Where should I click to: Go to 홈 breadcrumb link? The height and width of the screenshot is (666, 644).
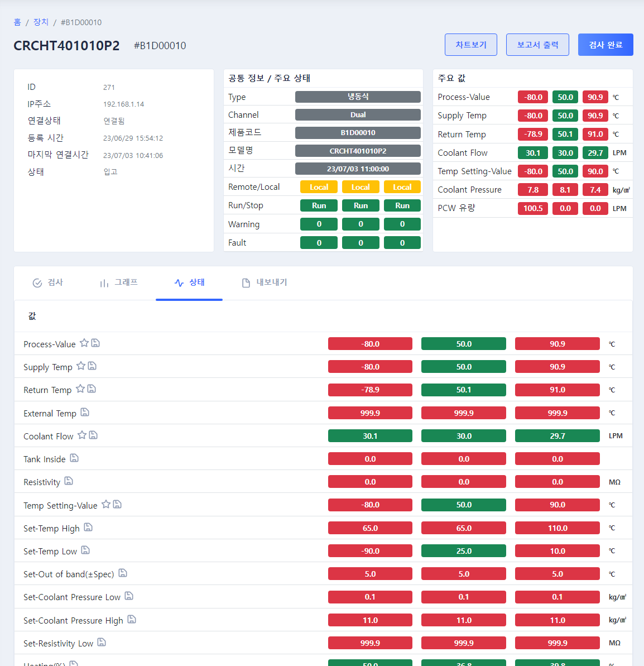click(17, 22)
